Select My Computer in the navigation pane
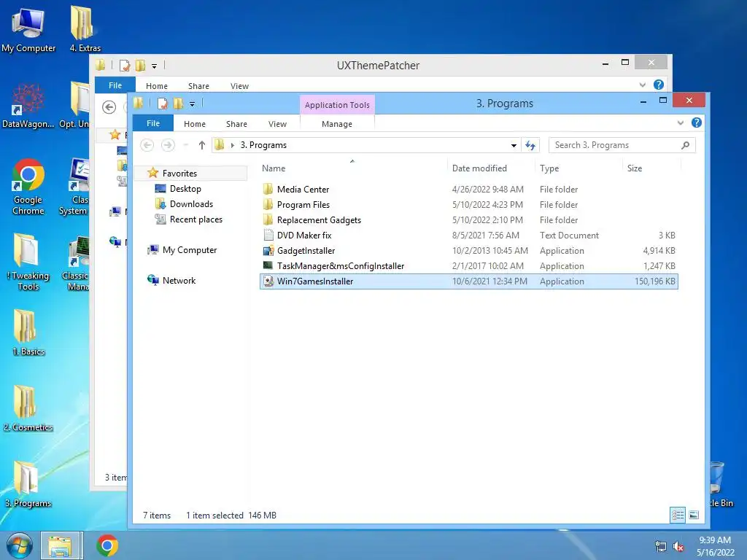 [190, 250]
